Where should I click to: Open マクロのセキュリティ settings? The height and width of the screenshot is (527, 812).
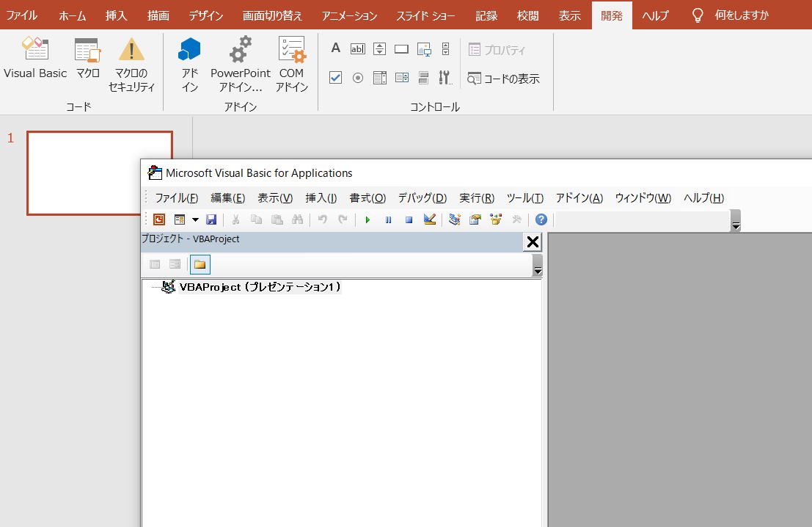131,65
